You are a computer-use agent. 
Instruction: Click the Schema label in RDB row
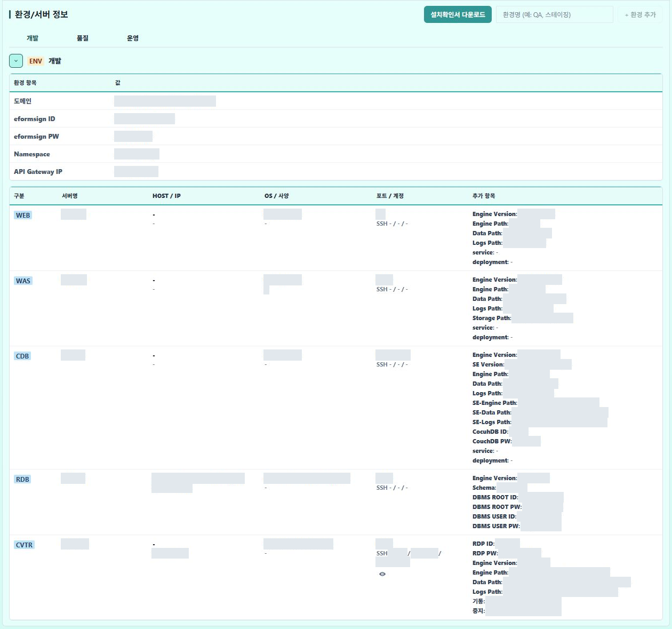pos(484,488)
